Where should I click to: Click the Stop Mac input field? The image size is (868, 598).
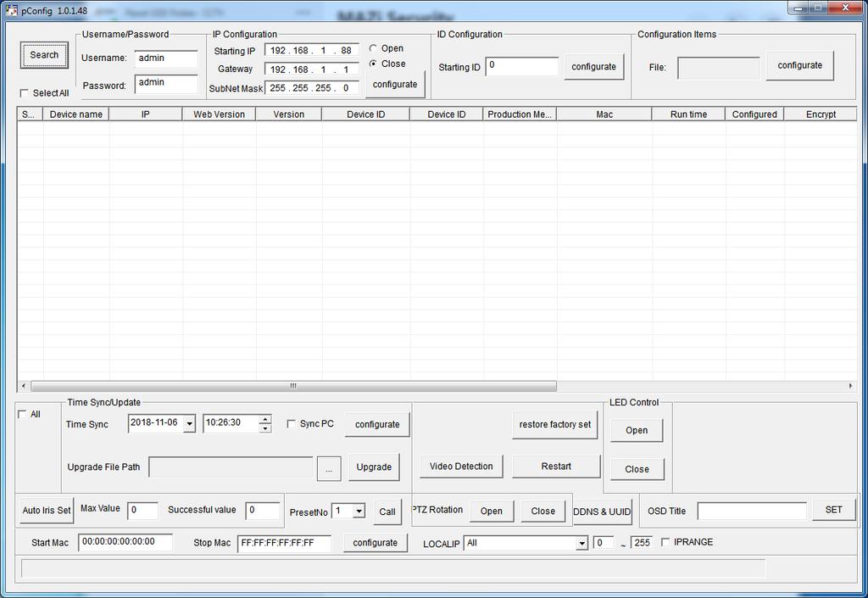pyautogui.click(x=284, y=543)
